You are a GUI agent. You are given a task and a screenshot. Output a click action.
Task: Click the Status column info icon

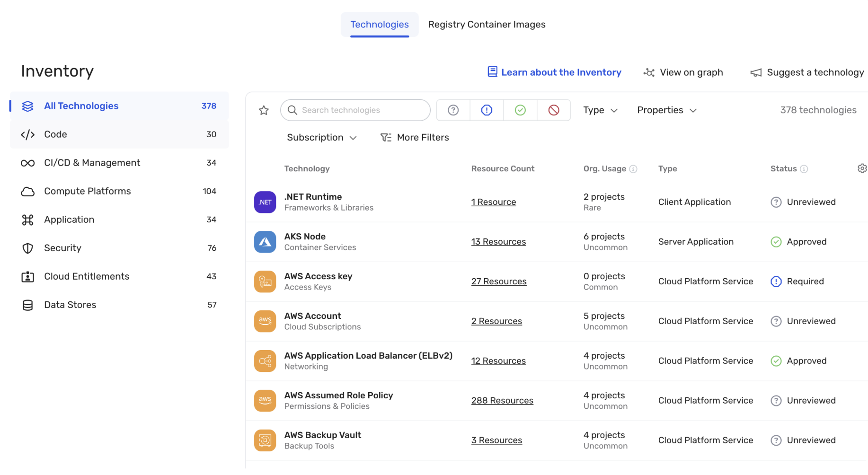coord(804,169)
